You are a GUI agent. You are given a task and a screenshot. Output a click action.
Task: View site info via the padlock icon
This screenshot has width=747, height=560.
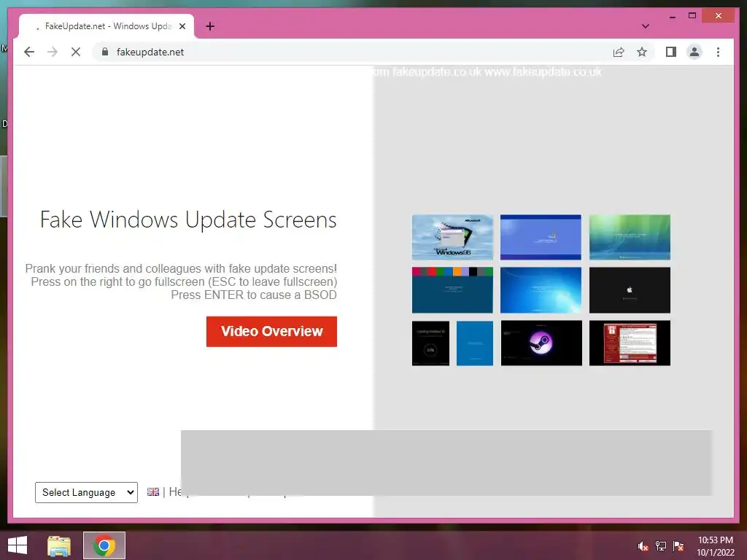(105, 52)
